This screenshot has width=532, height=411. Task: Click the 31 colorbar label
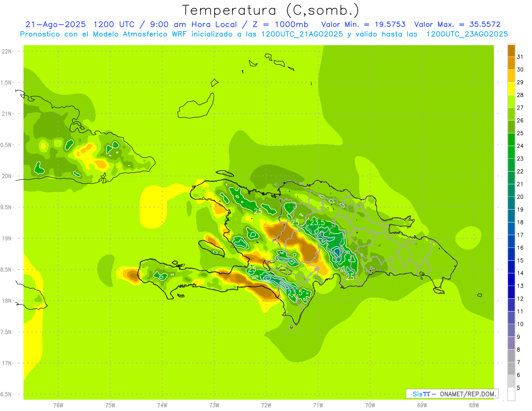pyautogui.click(x=520, y=57)
